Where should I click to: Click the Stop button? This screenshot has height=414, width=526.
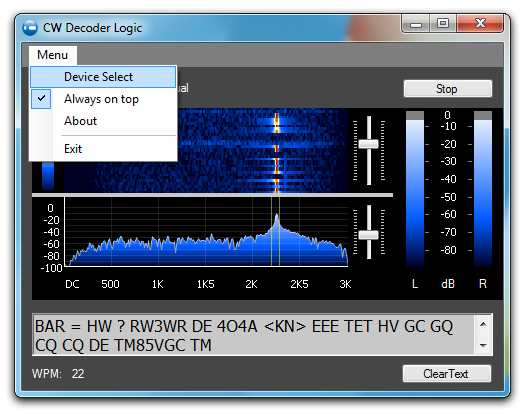448,89
